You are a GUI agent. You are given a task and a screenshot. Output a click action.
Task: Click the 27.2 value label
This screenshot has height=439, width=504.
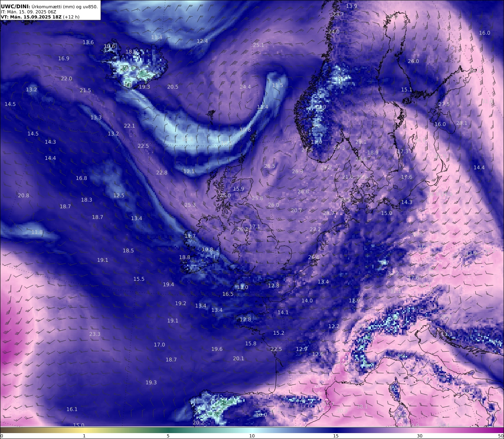coord(315,229)
